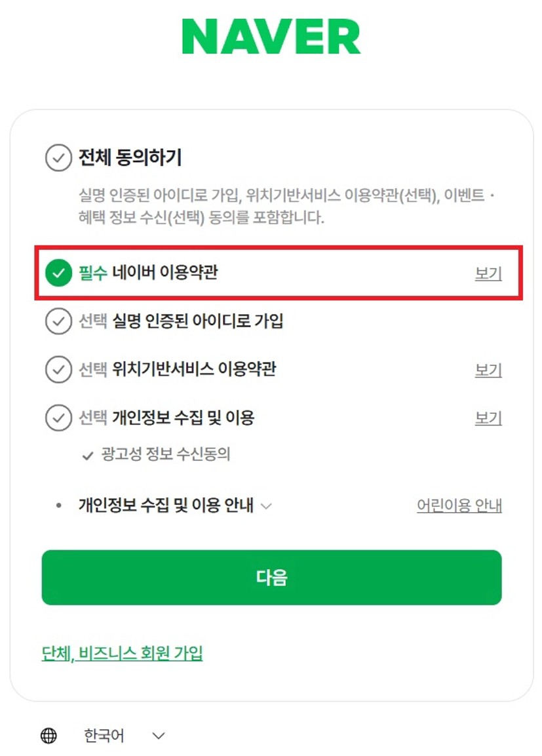Click the green NAVER logo
This screenshot has width=542, height=756.
(x=271, y=37)
